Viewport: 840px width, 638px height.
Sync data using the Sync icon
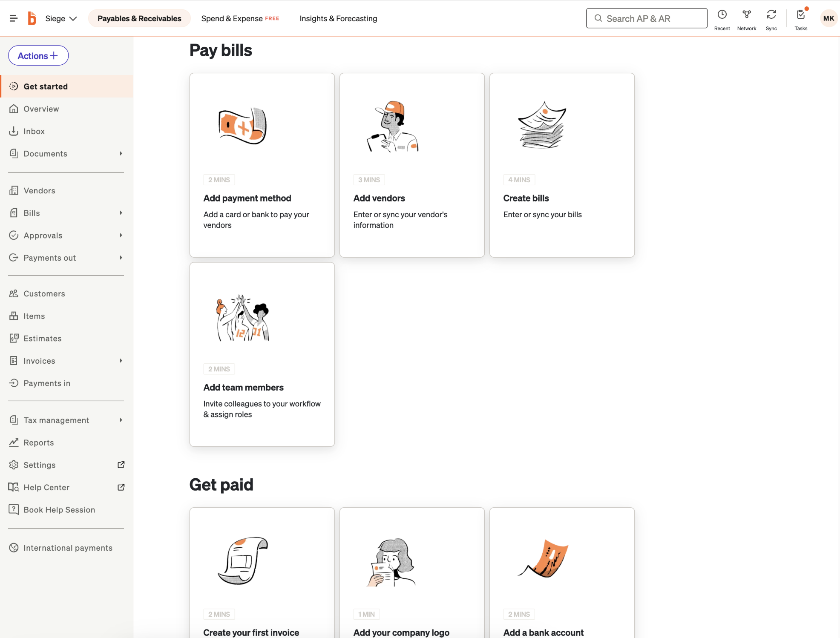tap(771, 18)
